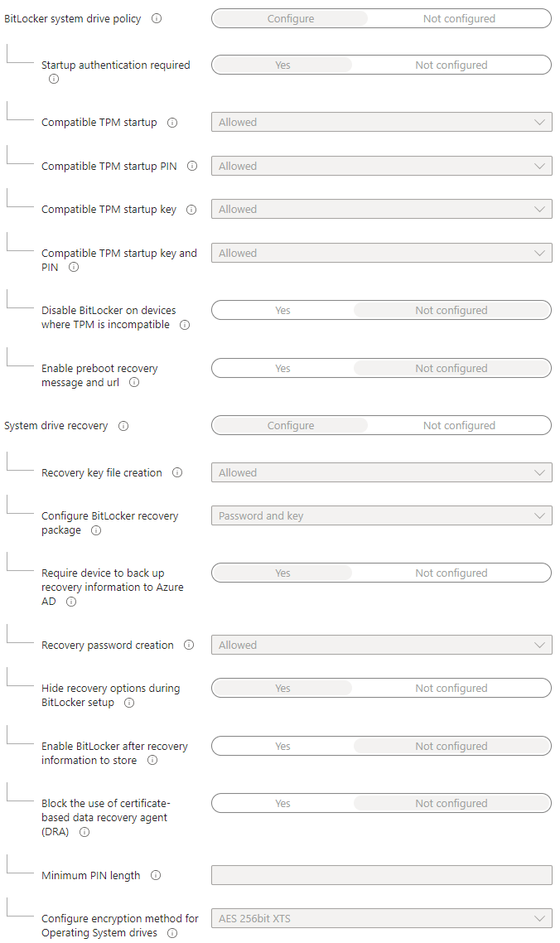This screenshot has width=560, height=943.
Task: Click info icon next to Compatible TPM startup PIN
Action: 192,166
